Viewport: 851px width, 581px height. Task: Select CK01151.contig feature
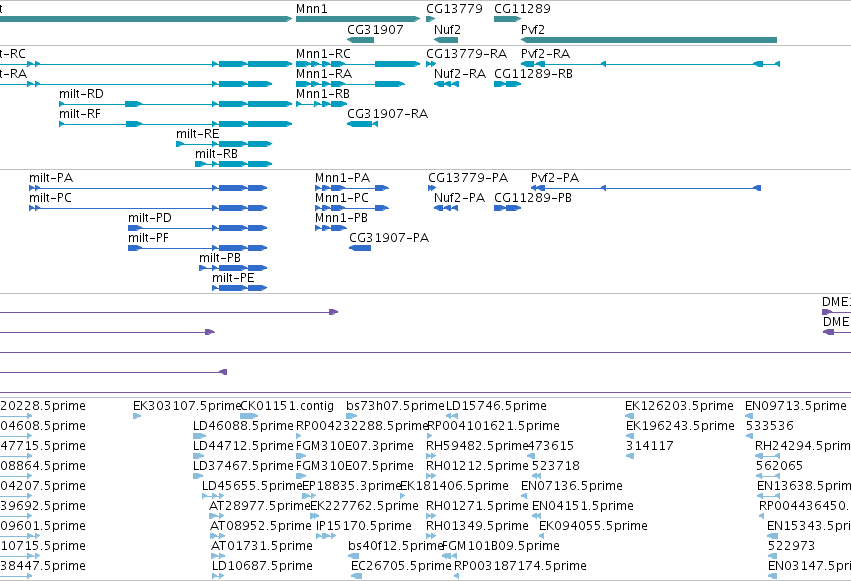tap(249, 416)
